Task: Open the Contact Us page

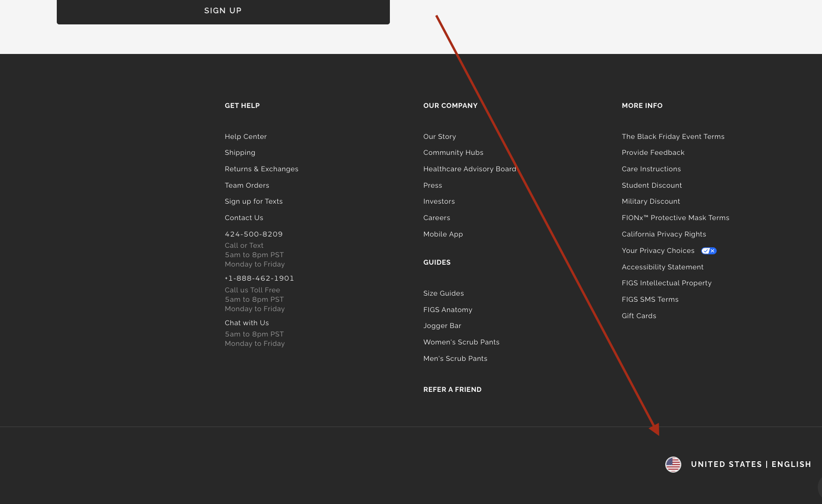Action: point(244,218)
